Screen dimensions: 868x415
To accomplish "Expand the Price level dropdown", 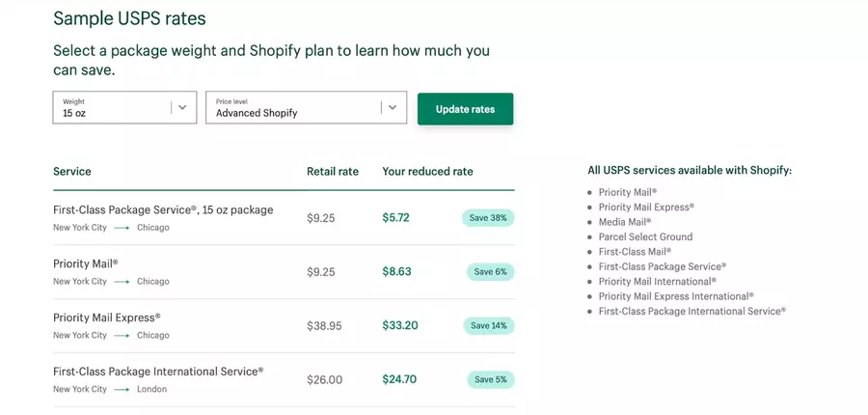I will [x=292, y=108].
